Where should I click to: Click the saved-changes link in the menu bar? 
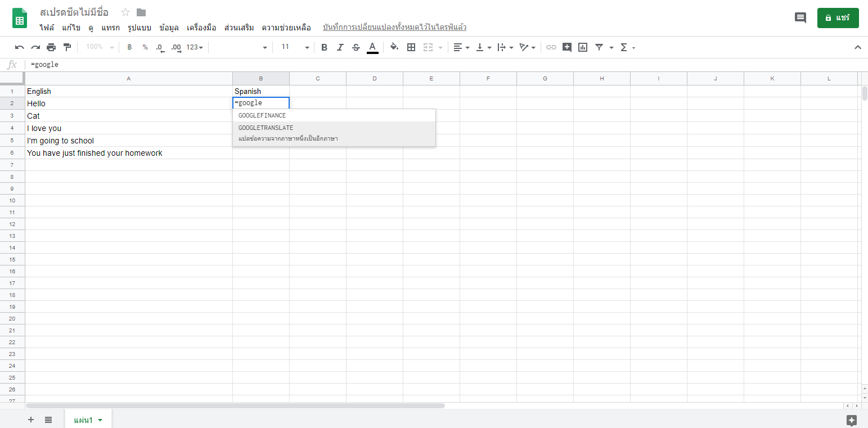[394, 27]
